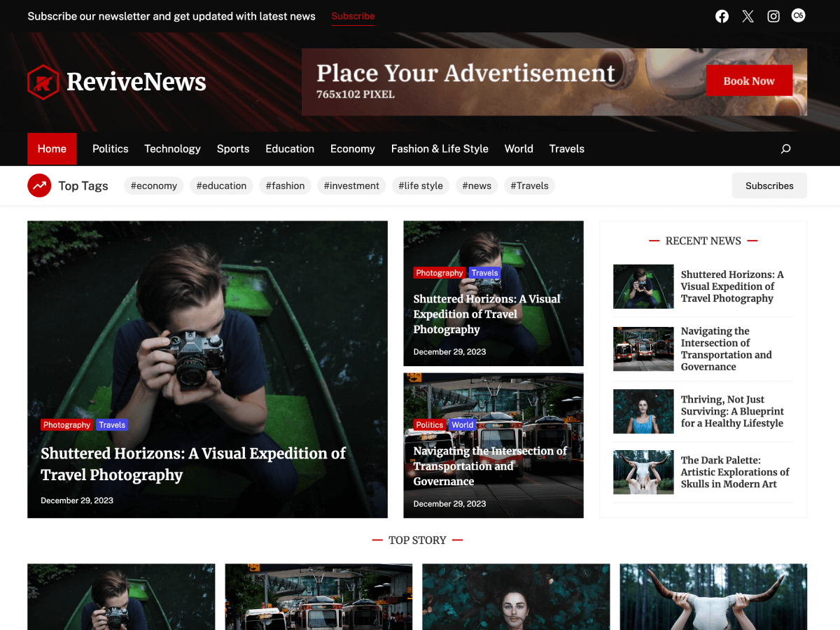Click the #economy tag
The image size is (840, 630).
click(153, 185)
